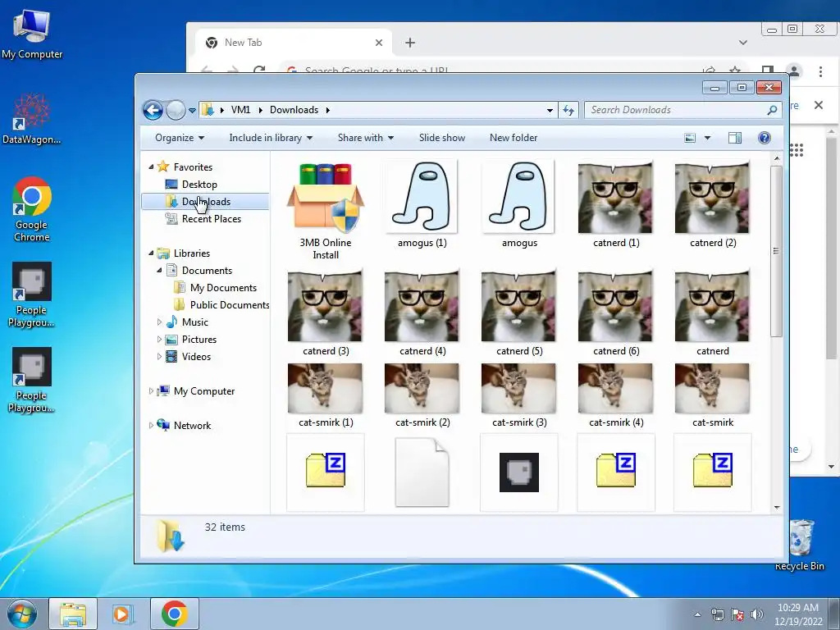The width and height of the screenshot is (840, 630).
Task: Expand the Videos library
Action: (x=159, y=356)
